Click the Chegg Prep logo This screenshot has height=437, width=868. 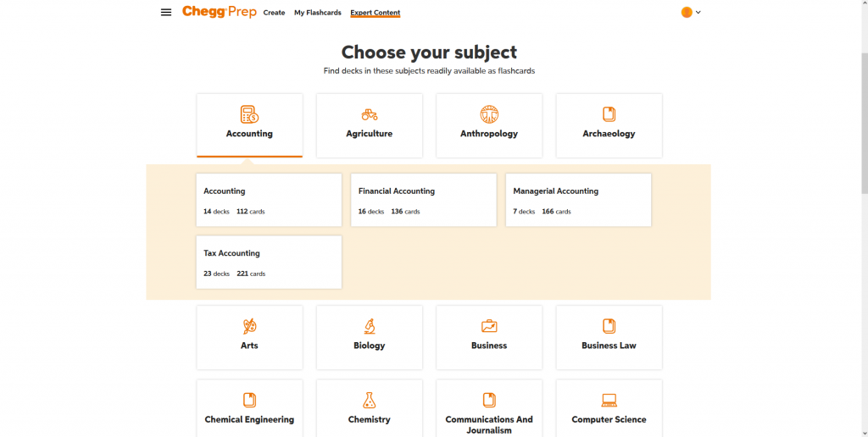point(219,13)
